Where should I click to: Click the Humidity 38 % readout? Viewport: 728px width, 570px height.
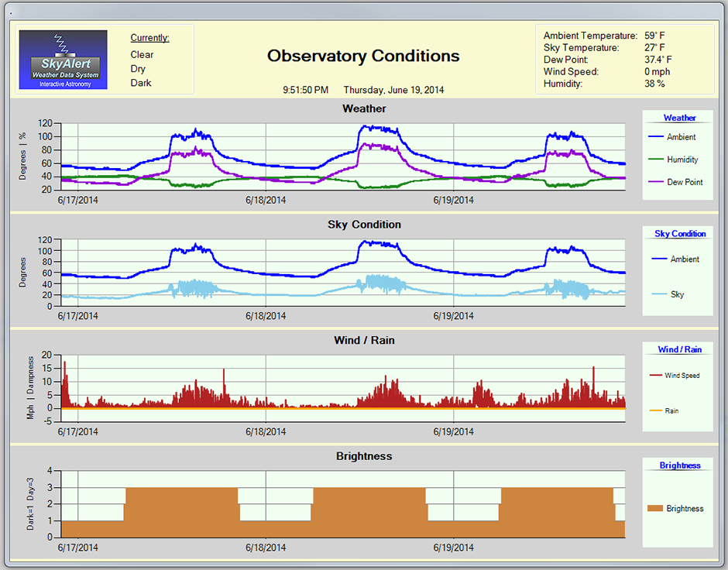(x=654, y=84)
